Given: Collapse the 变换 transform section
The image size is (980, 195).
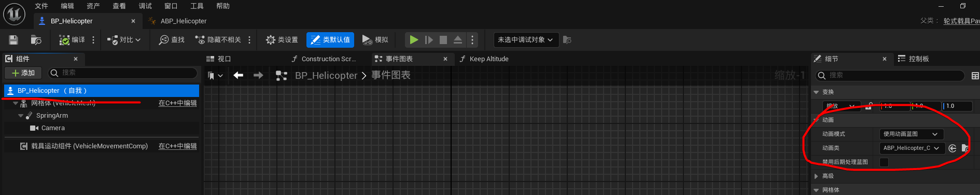Looking at the screenshot, I should (816, 92).
